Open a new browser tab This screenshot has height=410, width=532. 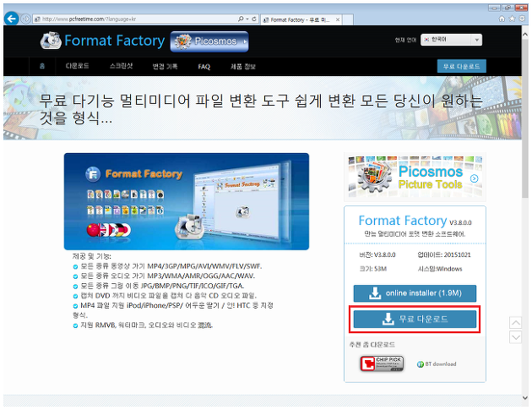point(348,19)
